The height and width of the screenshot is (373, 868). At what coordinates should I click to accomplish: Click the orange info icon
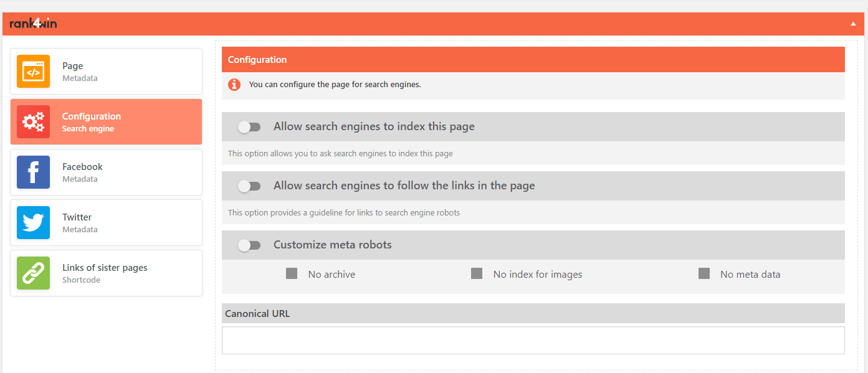click(x=234, y=85)
